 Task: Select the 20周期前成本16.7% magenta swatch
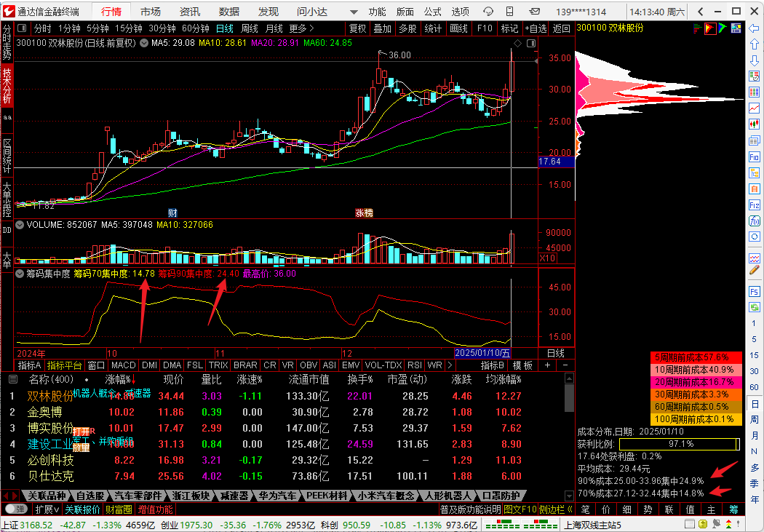tap(696, 382)
